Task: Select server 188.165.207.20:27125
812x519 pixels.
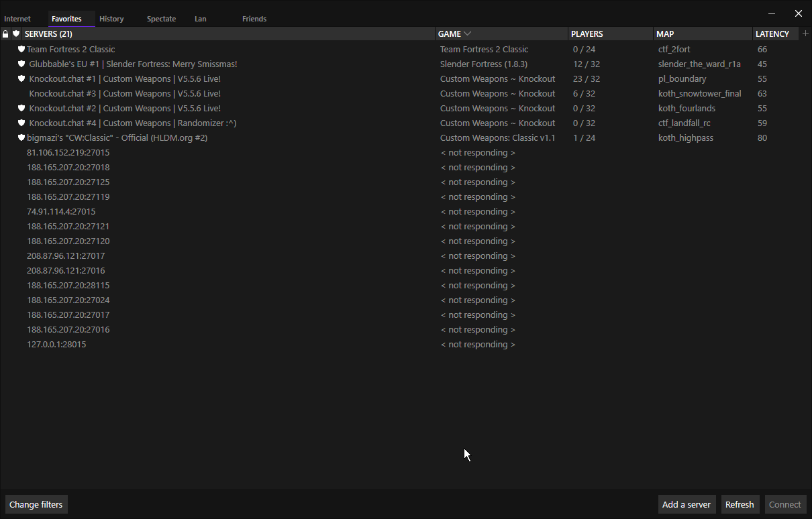Action: point(400,182)
